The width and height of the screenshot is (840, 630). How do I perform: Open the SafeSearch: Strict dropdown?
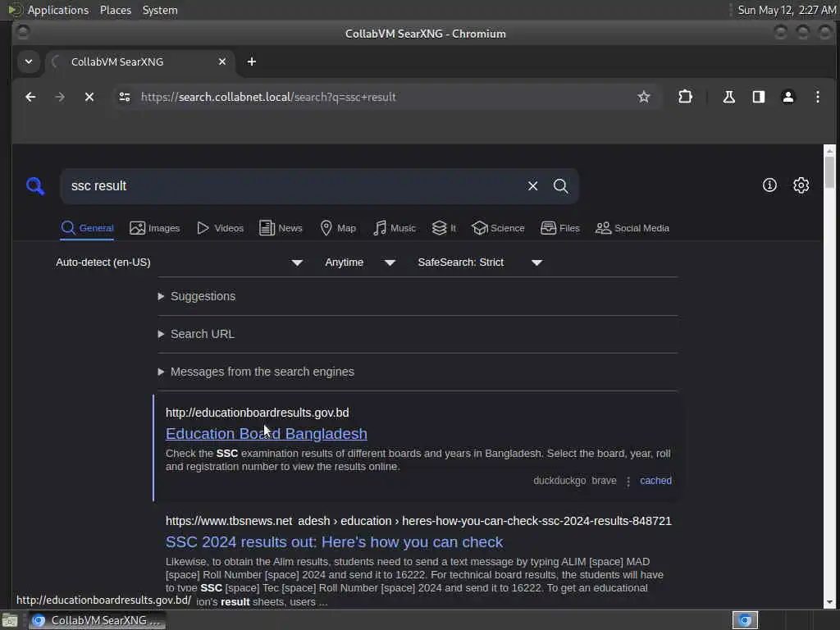coord(480,262)
